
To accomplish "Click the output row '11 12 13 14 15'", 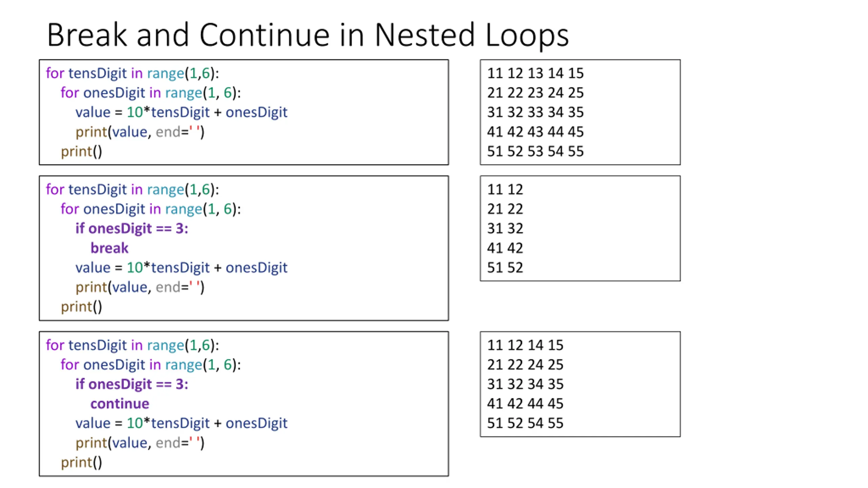I will point(535,73).
